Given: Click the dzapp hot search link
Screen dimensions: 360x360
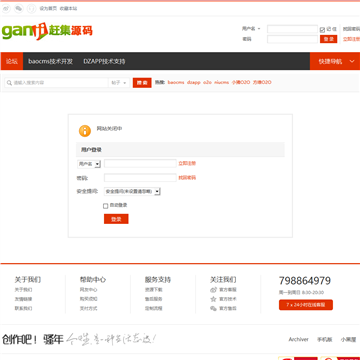Looking at the screenshot, I should (194, 82).
